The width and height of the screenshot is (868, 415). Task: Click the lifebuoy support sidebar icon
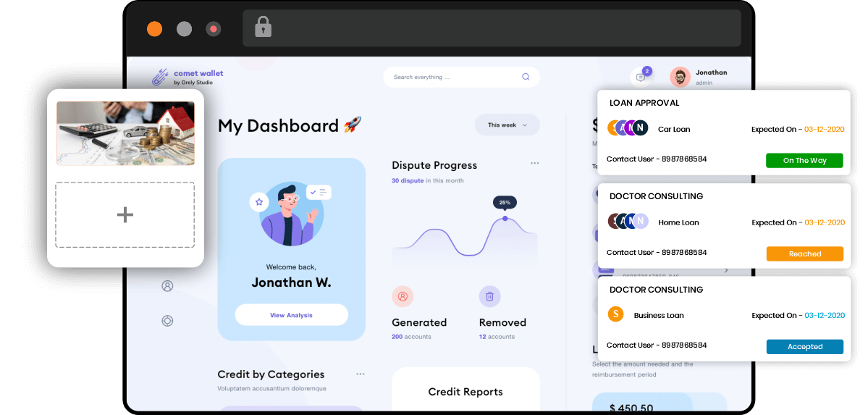[167, 320]
